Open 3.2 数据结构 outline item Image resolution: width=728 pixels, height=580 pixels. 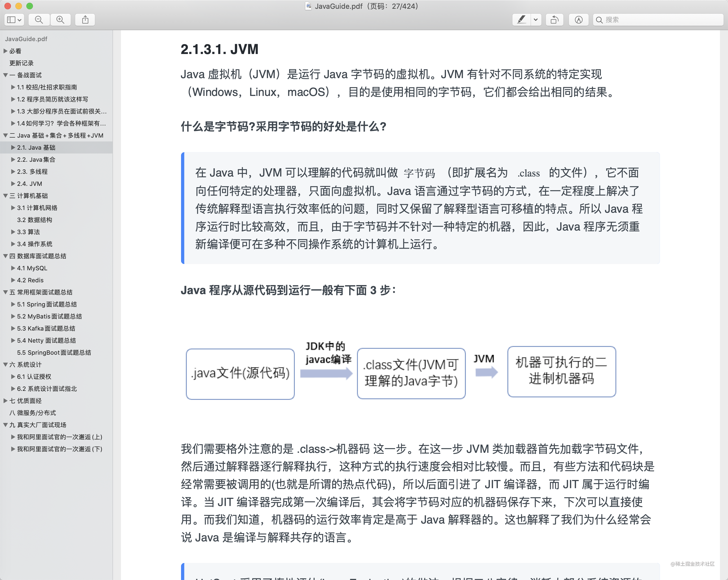click(x=35, y=220)
